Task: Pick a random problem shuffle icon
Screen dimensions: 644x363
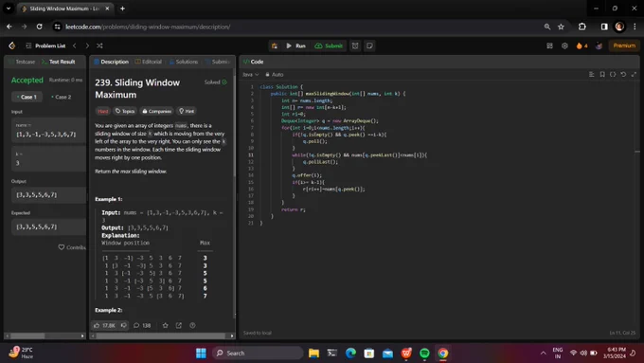Action: (x=99, y=45)
